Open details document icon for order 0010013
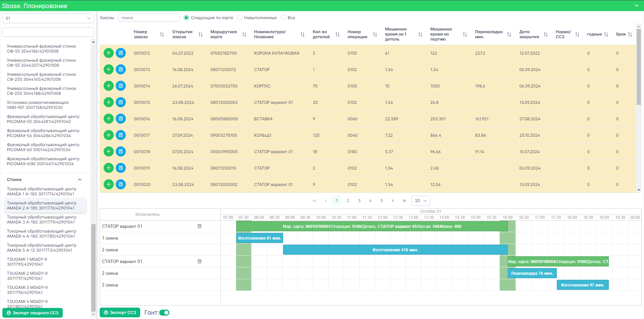The width and height of the screenshot is (644, 319). [x=121, y=69]
